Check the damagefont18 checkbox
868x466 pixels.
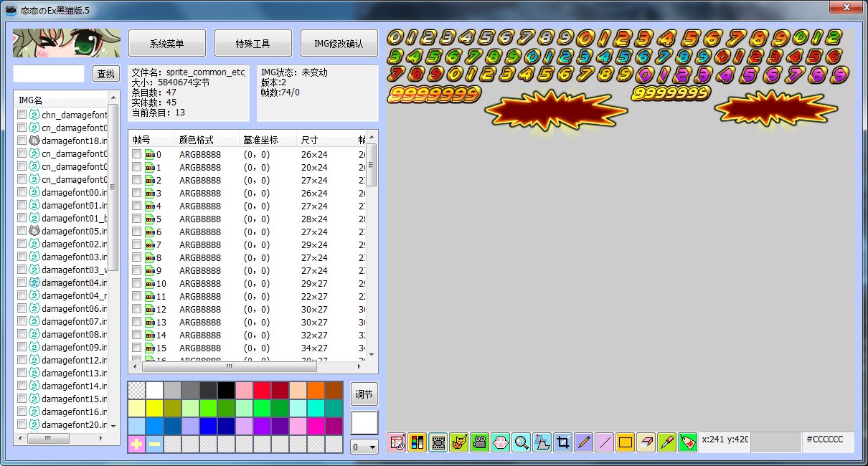(x=22, y=141)
